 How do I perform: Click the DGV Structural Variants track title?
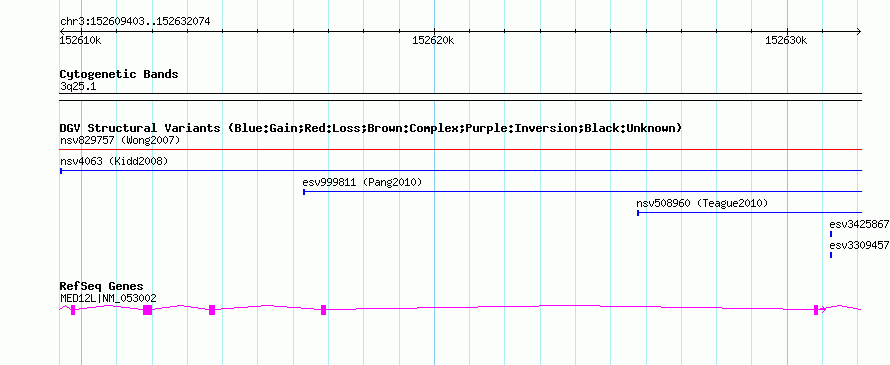click(x=371, y=128)
